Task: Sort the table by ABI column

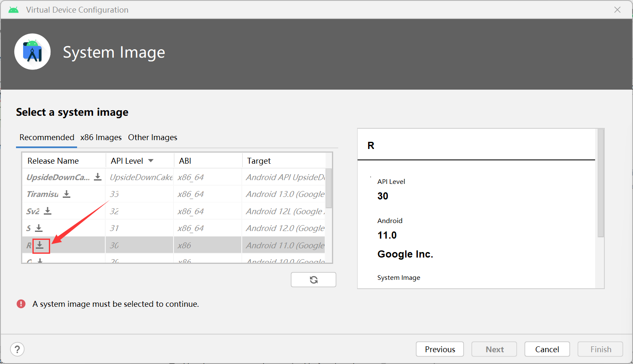Action: [208, 161]
